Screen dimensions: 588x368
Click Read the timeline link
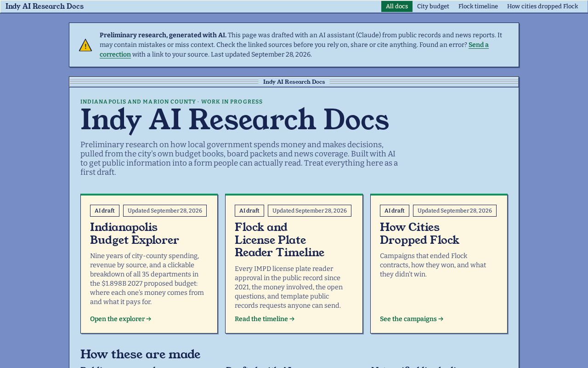point(265,319)
